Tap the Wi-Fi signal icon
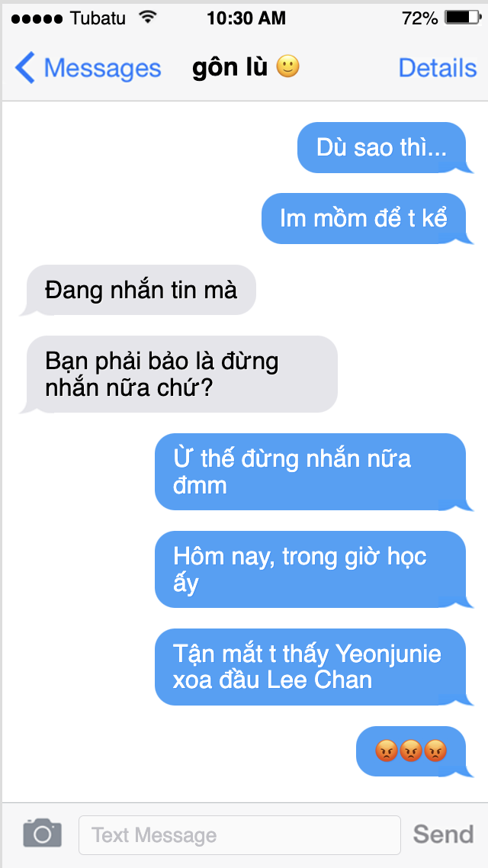The width and height of the screenshot is (488, 868). click(147, 18)
